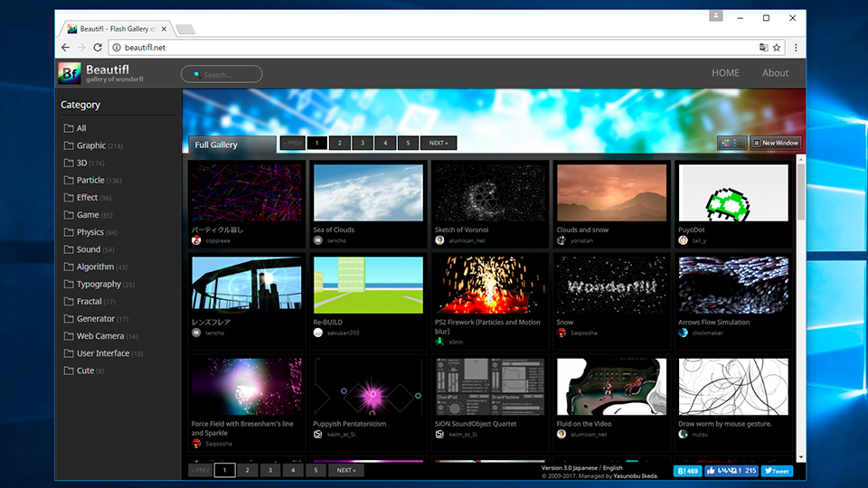Bookmark page with the star icon
The image size is (868, 488).
point(777,47)
